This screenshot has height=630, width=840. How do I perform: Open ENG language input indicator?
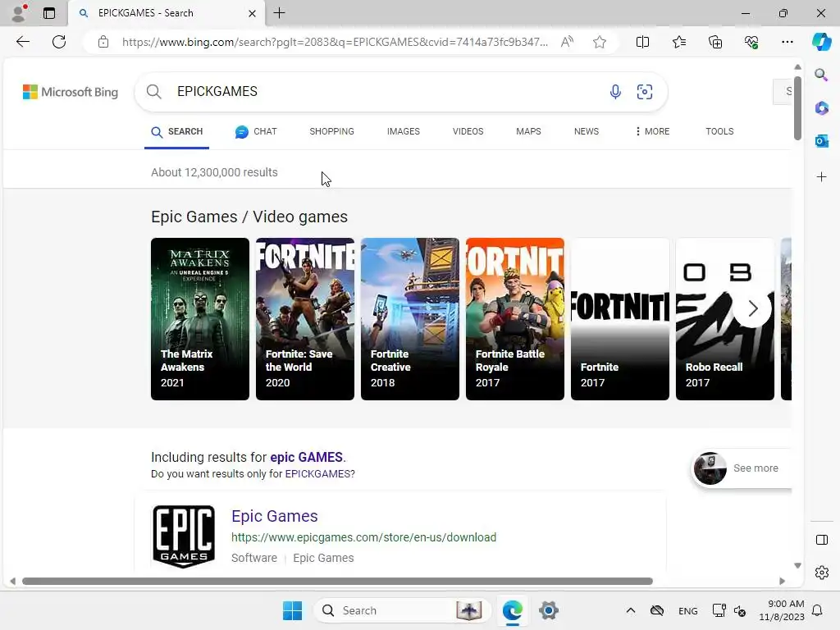point(687,610)
